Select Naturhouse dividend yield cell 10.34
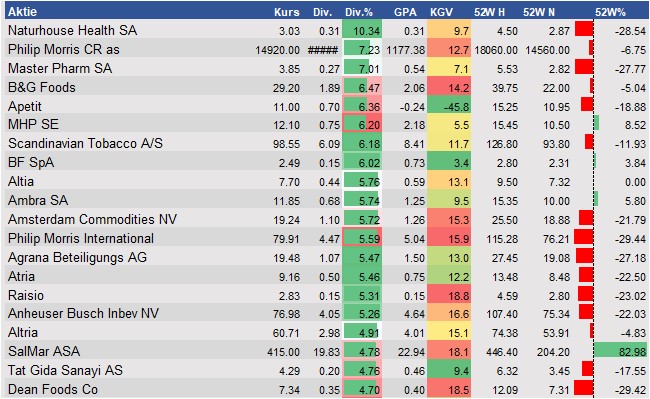The height and width of the screenshot is (399, 650). [362, 31]
